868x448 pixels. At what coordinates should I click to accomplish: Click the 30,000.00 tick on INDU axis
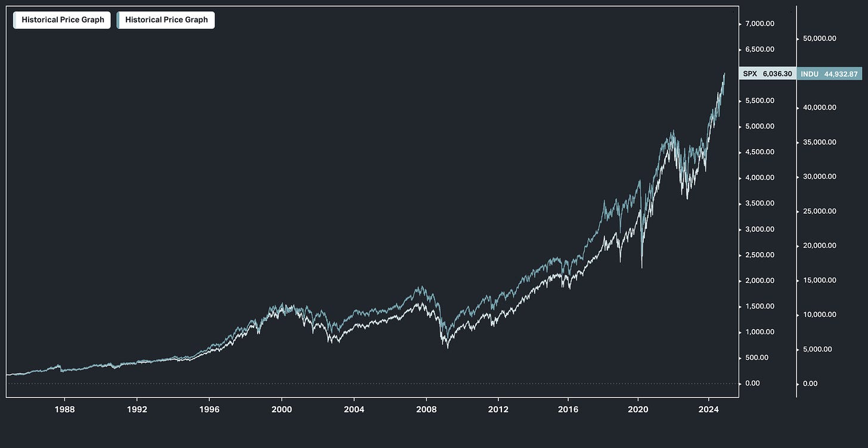[x=820, y=177]
